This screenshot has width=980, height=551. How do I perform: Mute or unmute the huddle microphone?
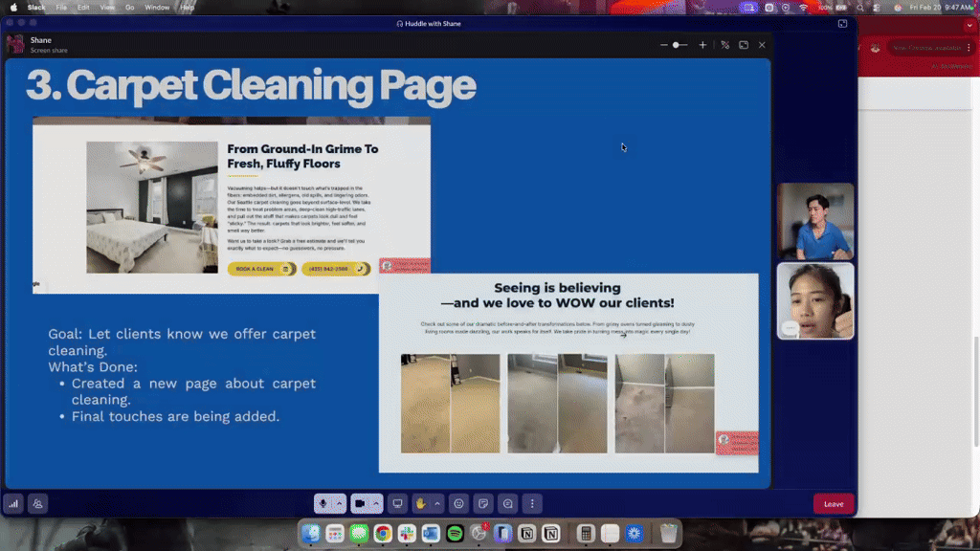click(323, 503)
